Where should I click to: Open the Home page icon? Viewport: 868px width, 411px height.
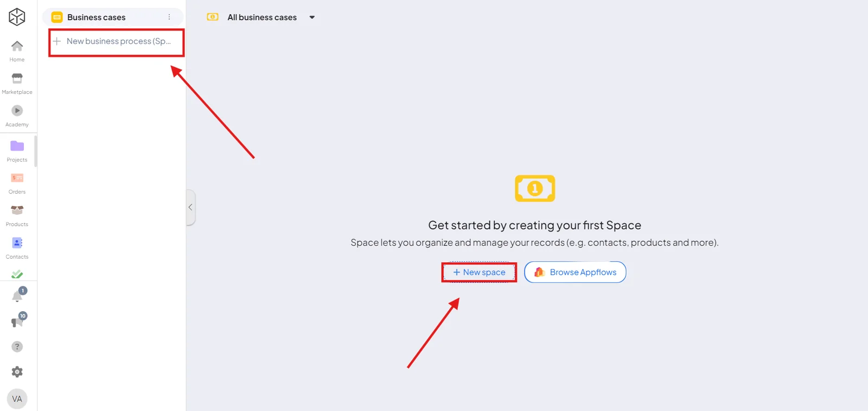pos(17,46)
